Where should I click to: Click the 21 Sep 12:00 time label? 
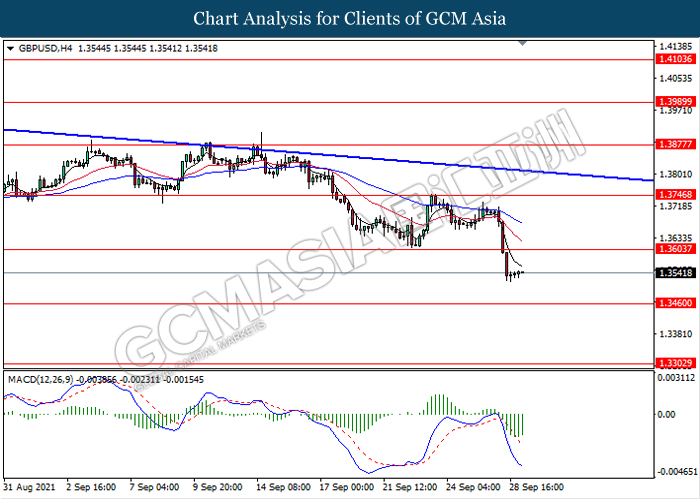coord(410,487)
